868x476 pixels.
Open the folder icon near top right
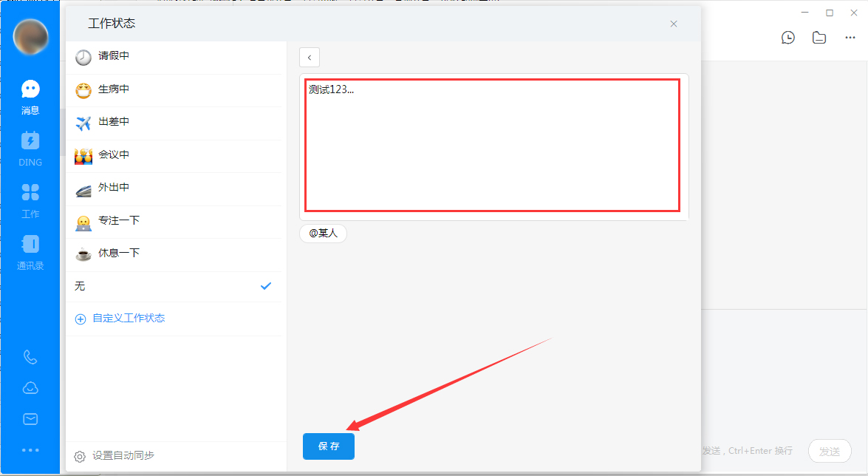point(819,37)
